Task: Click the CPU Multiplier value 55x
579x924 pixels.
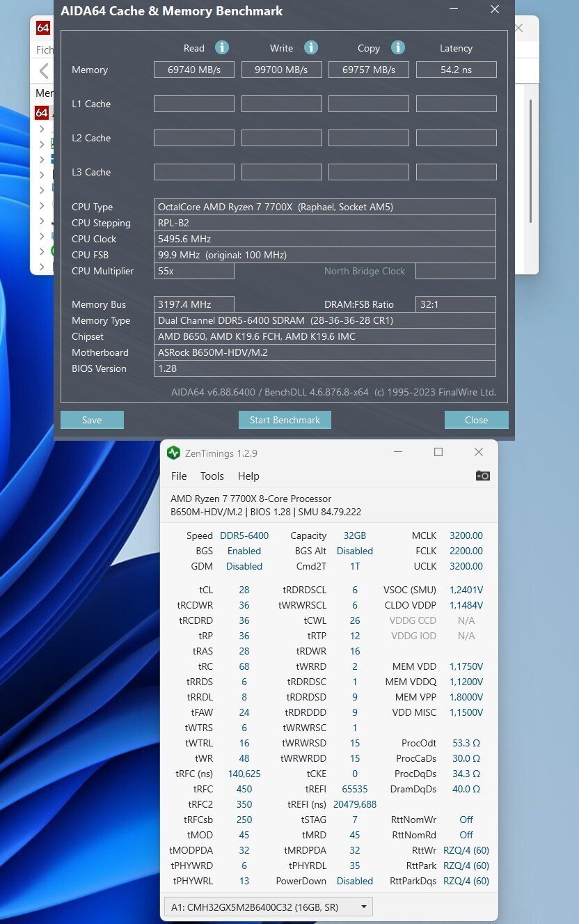Action: [x=194, y=271]
